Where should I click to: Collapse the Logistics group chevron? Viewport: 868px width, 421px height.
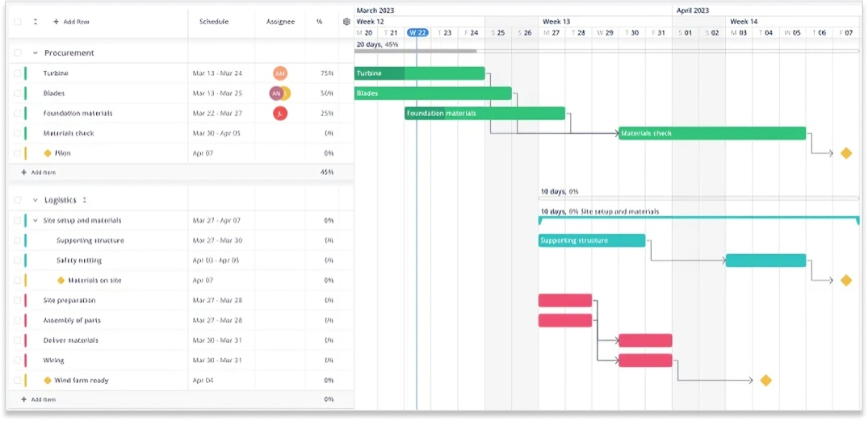(36, 200)
